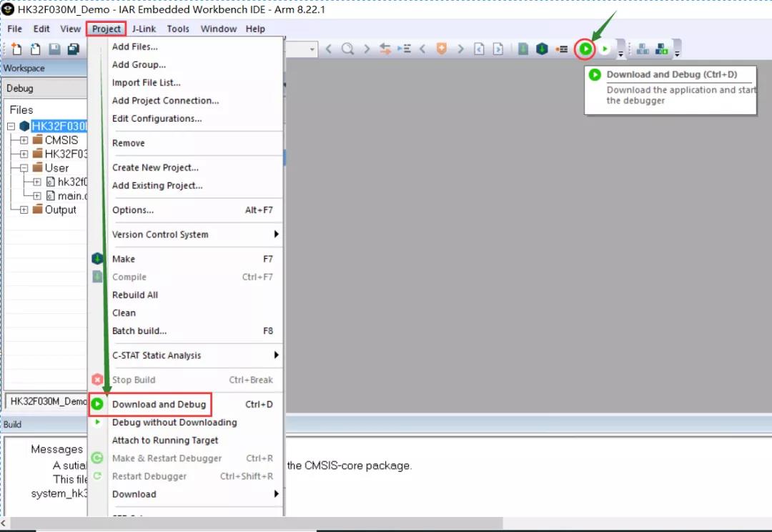Select Debug without Downloading menu entry

click(186, 423)
